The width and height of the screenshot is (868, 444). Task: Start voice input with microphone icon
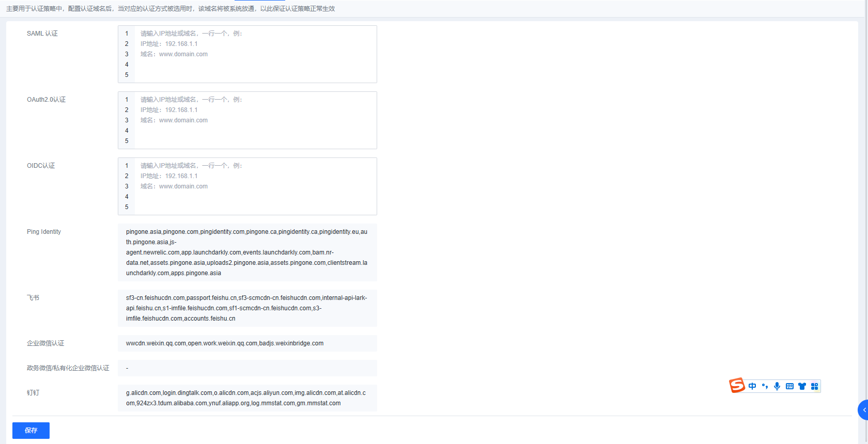click(777, 386)
